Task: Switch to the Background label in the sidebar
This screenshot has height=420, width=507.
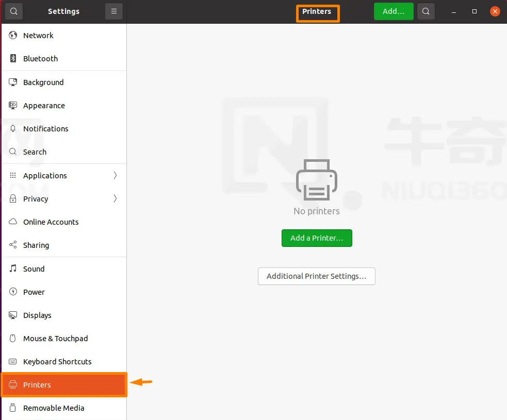Action: (43, 82)
